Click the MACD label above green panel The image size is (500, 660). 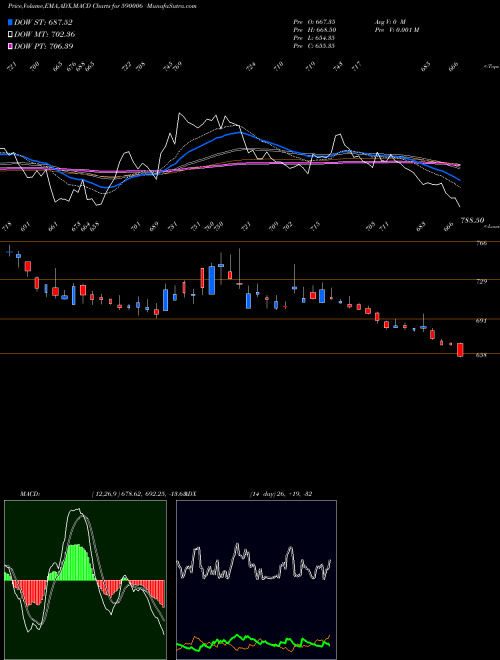[30, 494]
